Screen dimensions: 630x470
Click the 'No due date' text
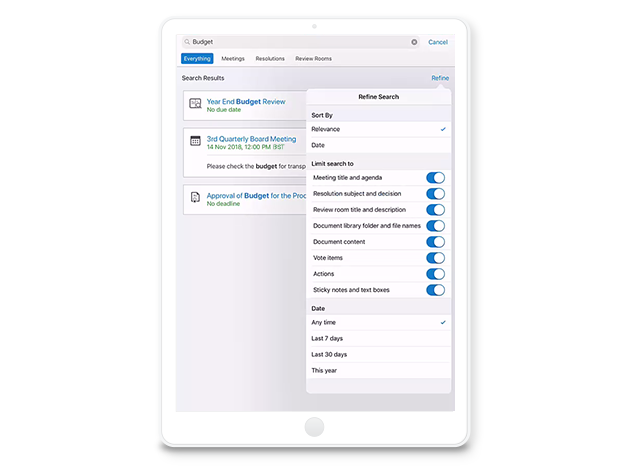point(224,110)
